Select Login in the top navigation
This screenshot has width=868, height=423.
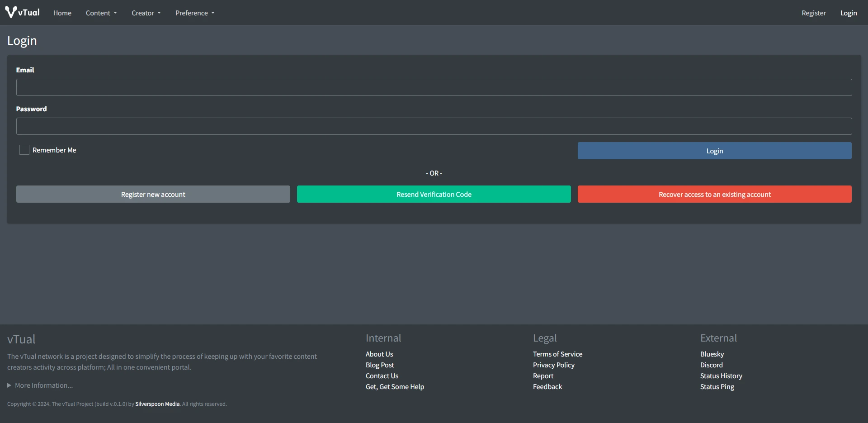[848, 13]
